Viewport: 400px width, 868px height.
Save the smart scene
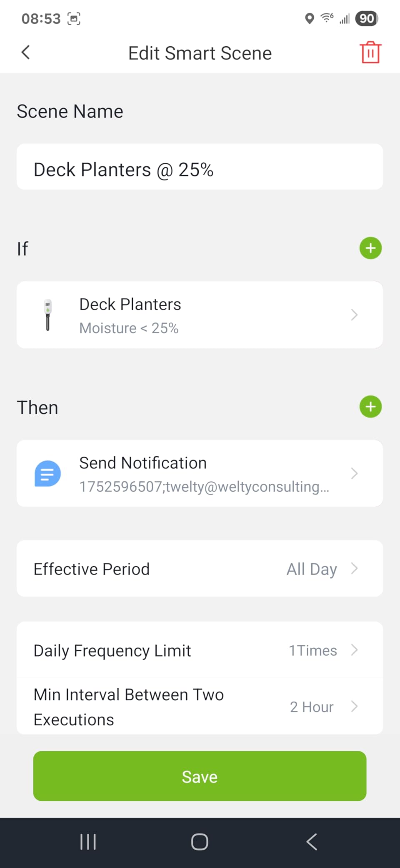tap(200, 776)
